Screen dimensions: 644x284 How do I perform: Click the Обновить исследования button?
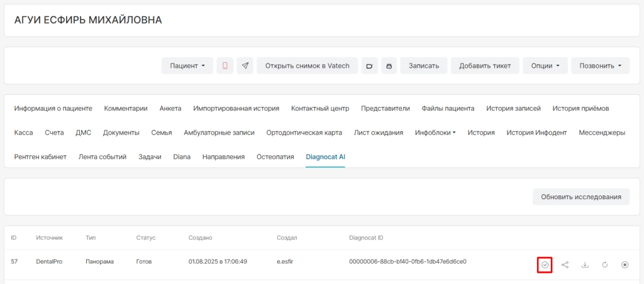[x=580, y=197]
